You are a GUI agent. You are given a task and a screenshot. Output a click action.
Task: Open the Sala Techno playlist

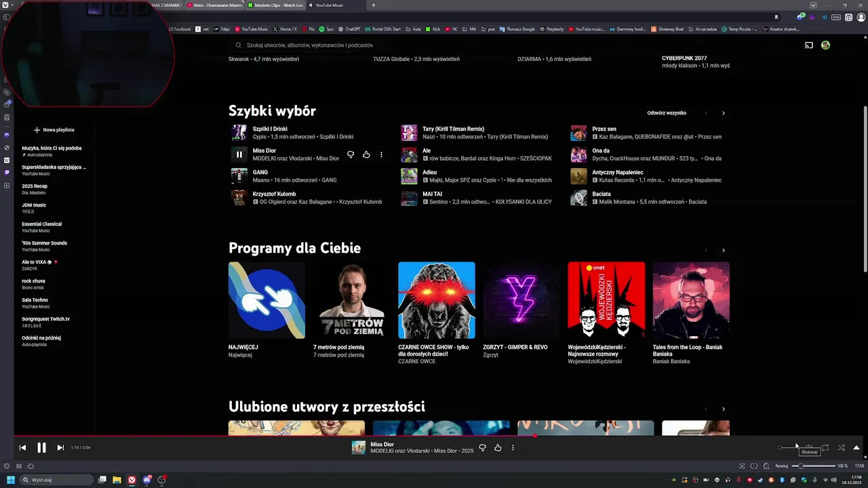click(35, 303)
